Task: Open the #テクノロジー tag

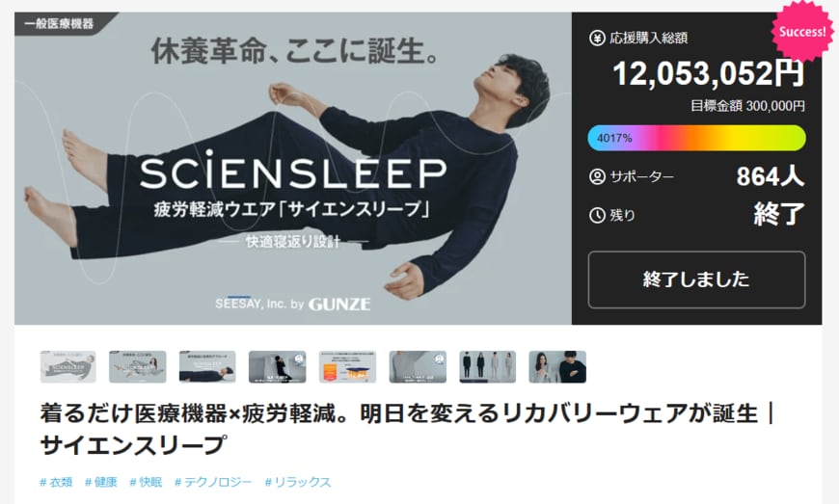Action: (213, 482)
